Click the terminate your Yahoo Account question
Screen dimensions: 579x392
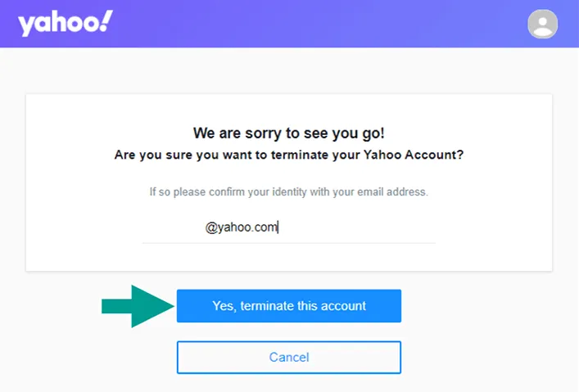pos(289,155)
